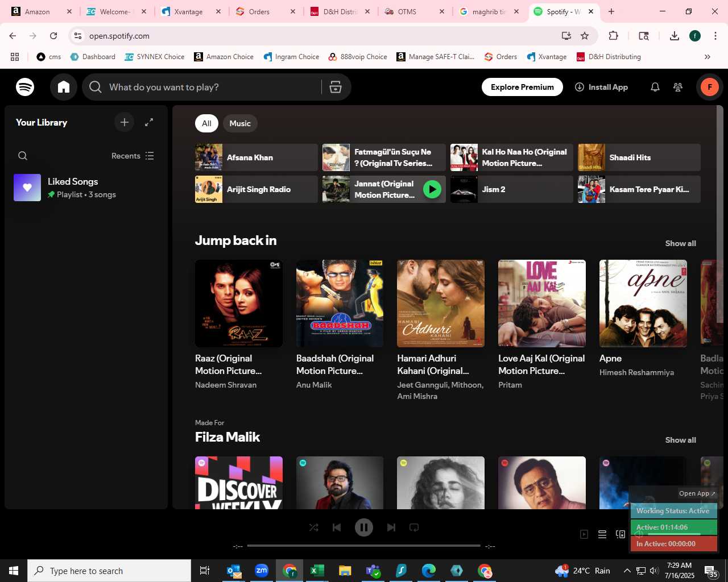Open the F profile avatar menu
The width and height of the screenshot is (728, 582).
pos(710,87)
